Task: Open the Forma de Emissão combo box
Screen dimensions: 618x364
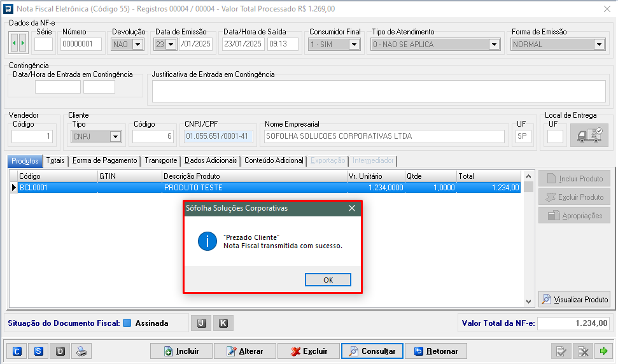Action: tap(598, 45)
